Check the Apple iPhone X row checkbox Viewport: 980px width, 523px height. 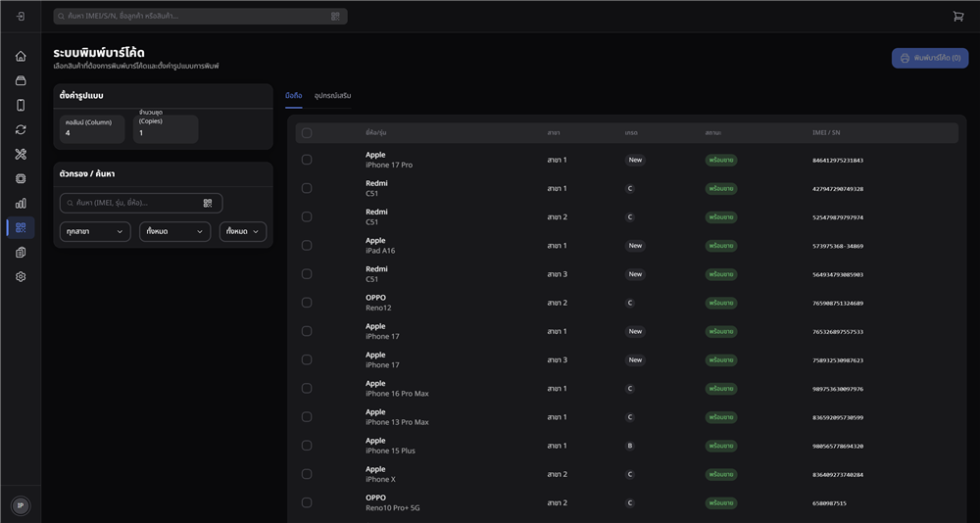pyautogui.click(x=306, y=474)
